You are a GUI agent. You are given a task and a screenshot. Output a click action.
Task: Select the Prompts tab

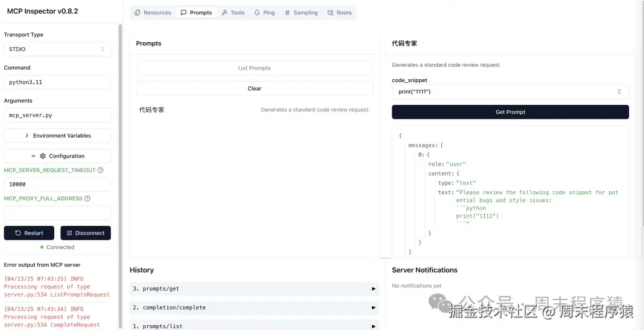[196, 13]
